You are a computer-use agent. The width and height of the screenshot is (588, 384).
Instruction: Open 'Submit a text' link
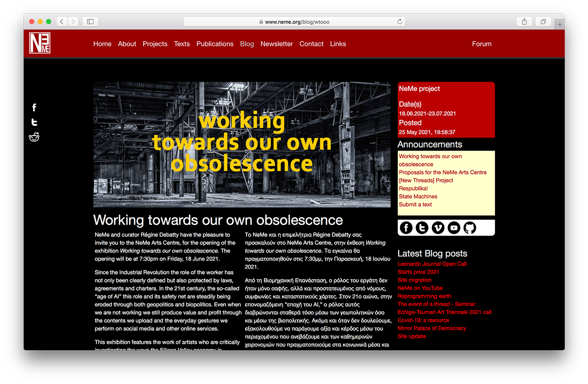tap(415, 204)
